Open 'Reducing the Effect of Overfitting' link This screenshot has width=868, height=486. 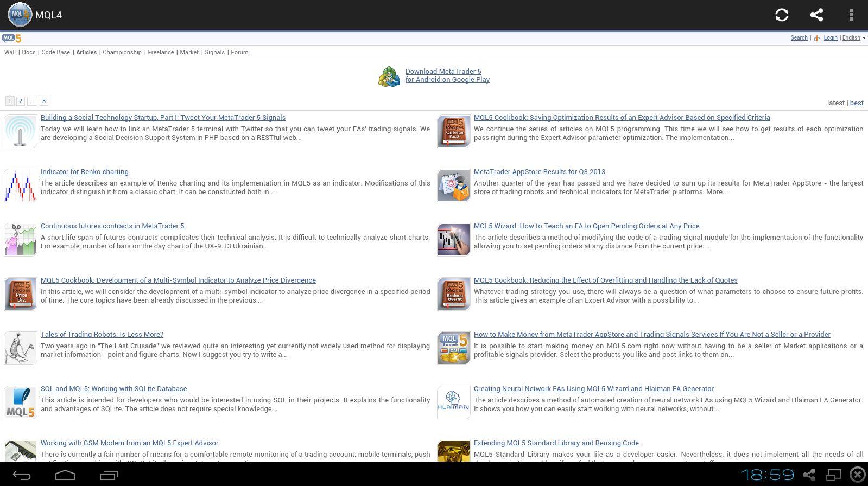(606, 280)
